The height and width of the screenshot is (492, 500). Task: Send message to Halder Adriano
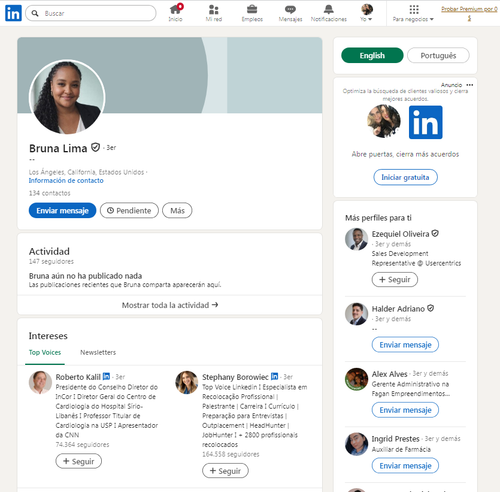pos(405,345)
